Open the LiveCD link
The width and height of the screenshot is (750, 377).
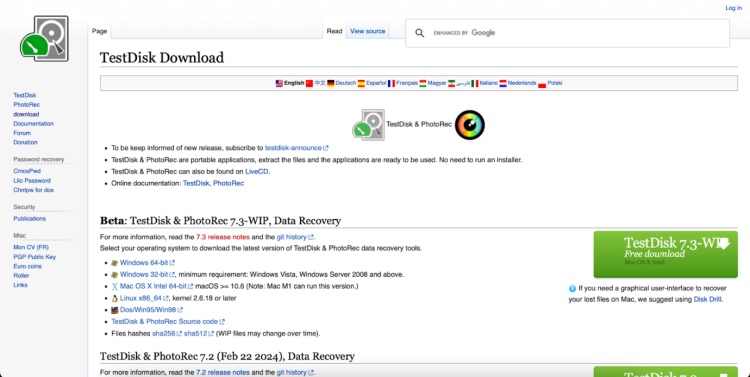coord(257,172)
